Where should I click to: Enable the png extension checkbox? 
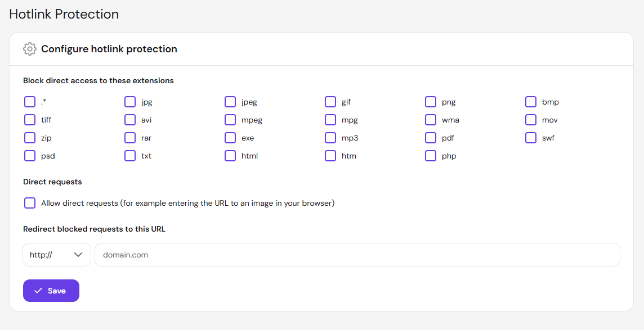tap(431, 102)
